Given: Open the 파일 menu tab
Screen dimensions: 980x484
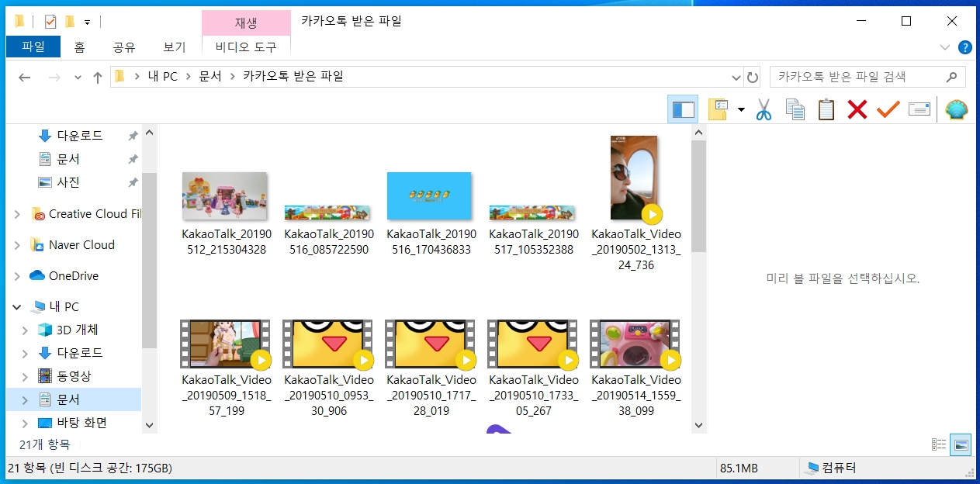Looking at the screenshot, I should (33, 47).
